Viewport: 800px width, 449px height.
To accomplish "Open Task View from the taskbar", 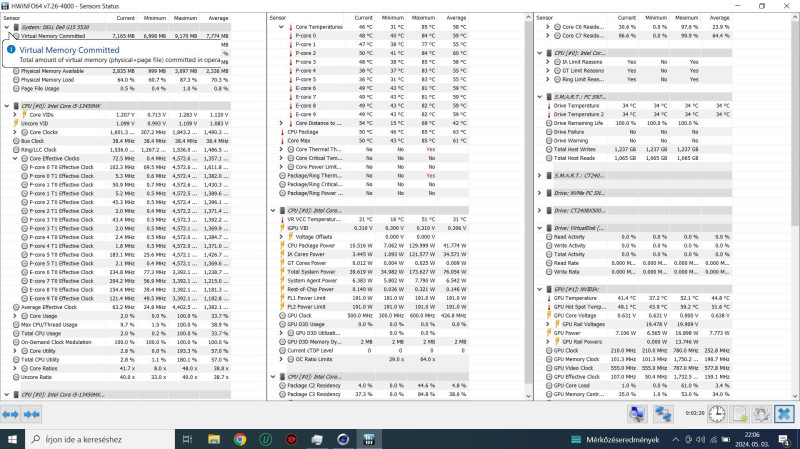I will tap(187, 439).
